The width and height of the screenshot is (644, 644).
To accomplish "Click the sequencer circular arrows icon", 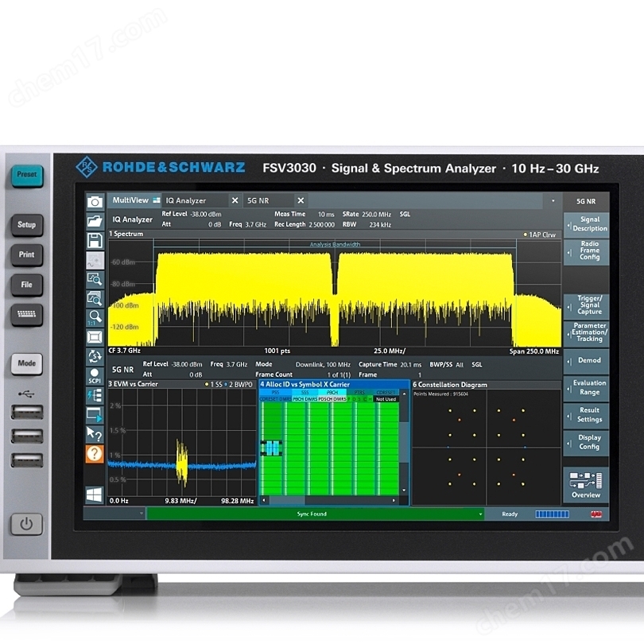I will click(95, 356).
